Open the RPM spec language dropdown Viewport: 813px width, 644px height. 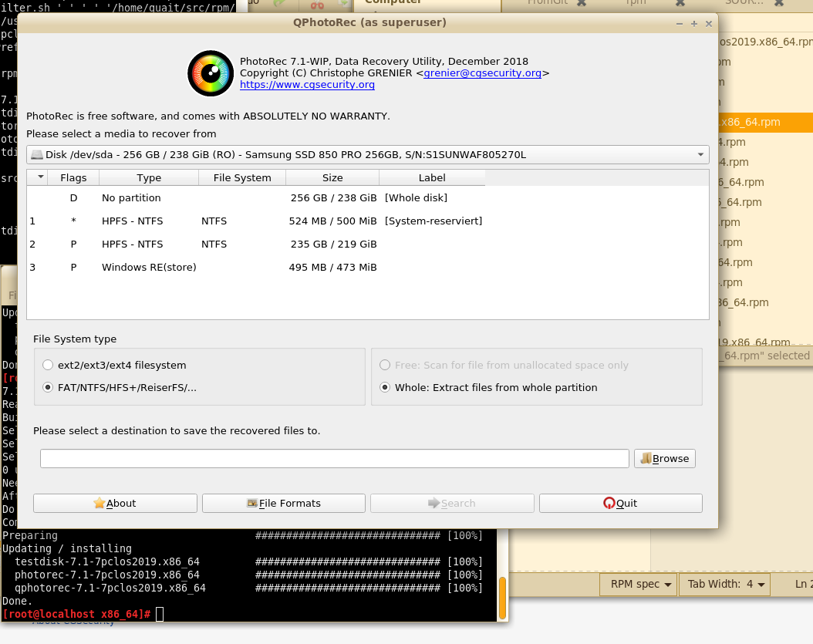point(638,584)
